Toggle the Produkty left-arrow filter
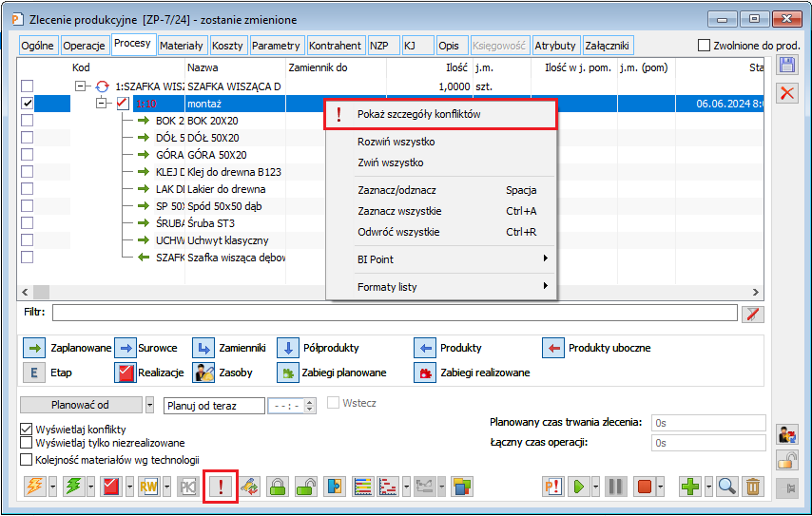The height and width of the screenshot is (516, 812). (x=425, y=348)
